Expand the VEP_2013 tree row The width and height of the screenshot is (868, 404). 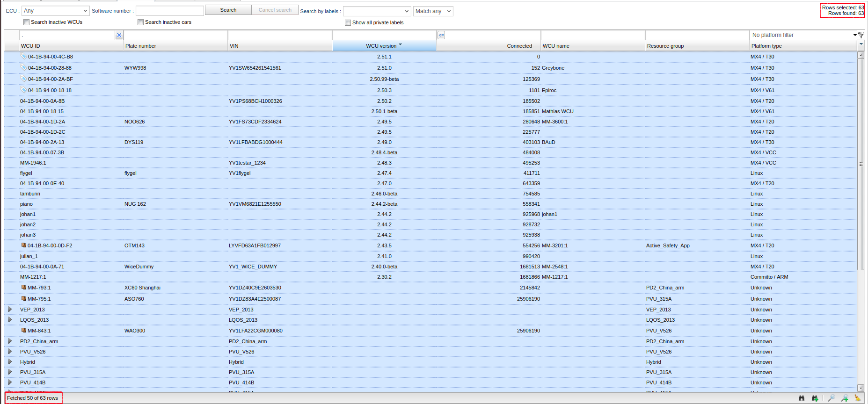pyautogui.click(x=10, y=310)
